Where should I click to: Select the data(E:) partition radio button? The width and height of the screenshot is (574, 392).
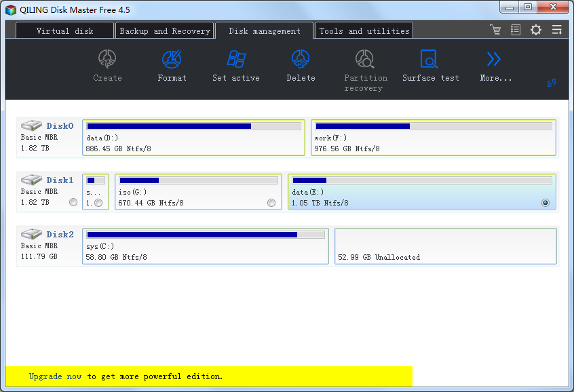[546, 203]
